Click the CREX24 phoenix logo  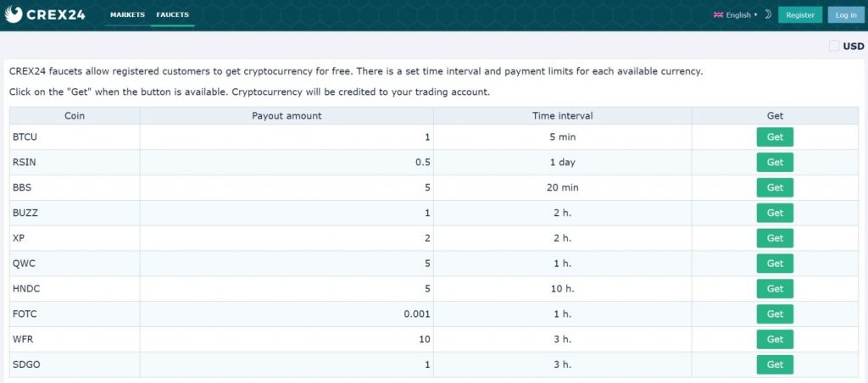click(14, 14)
